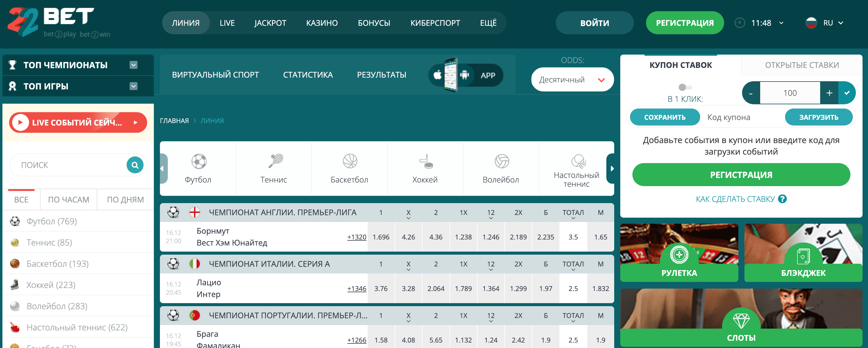
Task: Click basketball icon beside Баскетбол (193)
Action: [x=15, y=264]
